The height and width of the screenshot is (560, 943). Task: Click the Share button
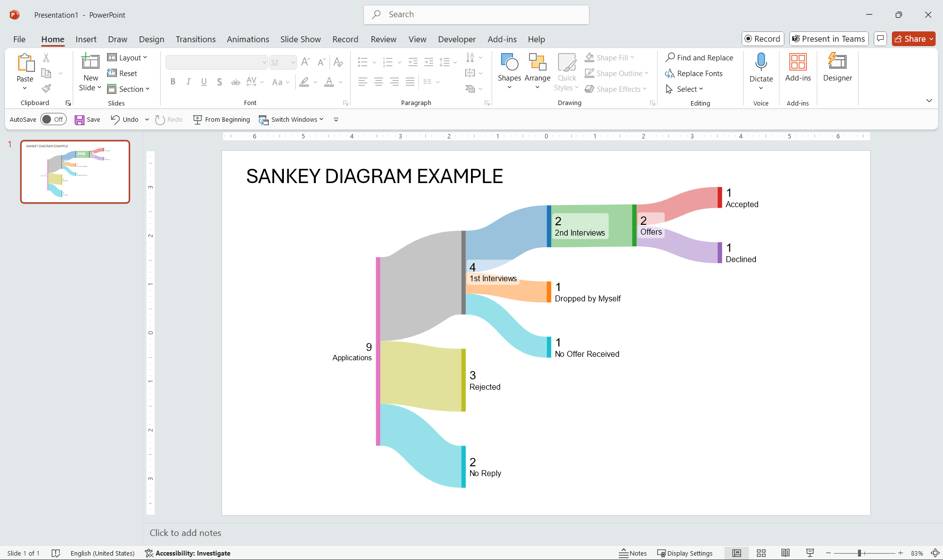point(913,39)
